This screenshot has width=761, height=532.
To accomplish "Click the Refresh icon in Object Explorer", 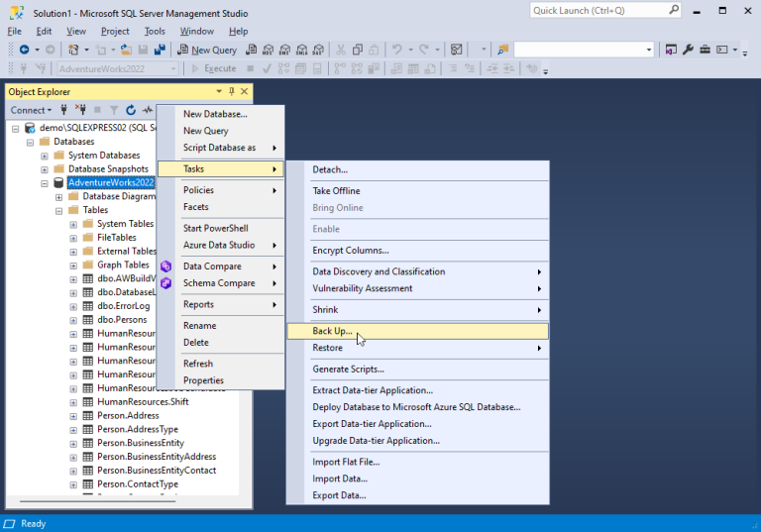I will pos(131,110).
